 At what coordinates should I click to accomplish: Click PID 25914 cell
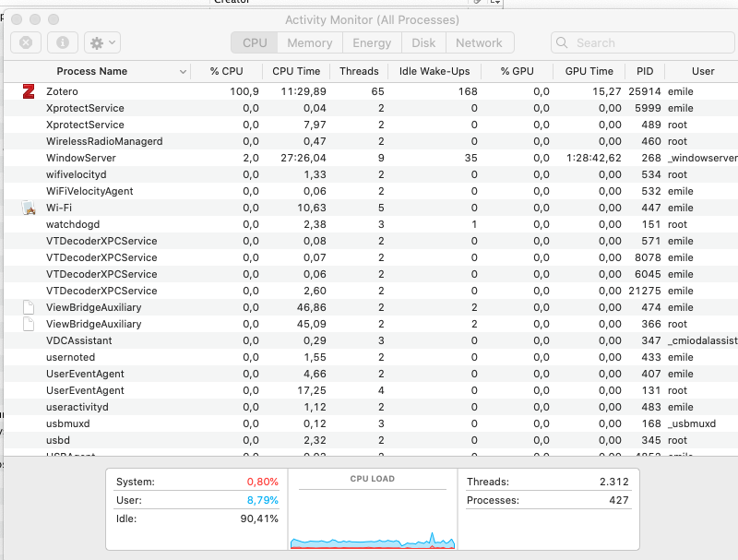click(x=645, y=91)
